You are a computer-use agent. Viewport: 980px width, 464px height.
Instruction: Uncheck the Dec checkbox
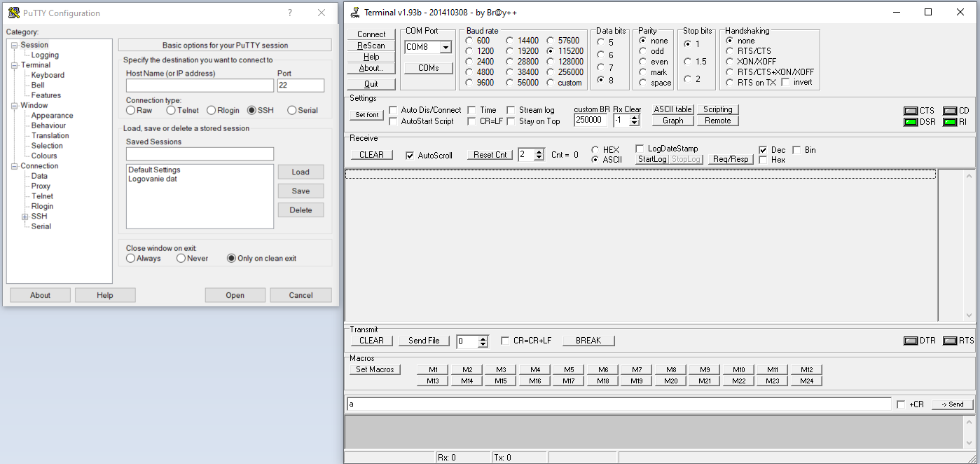coord(764,150)
